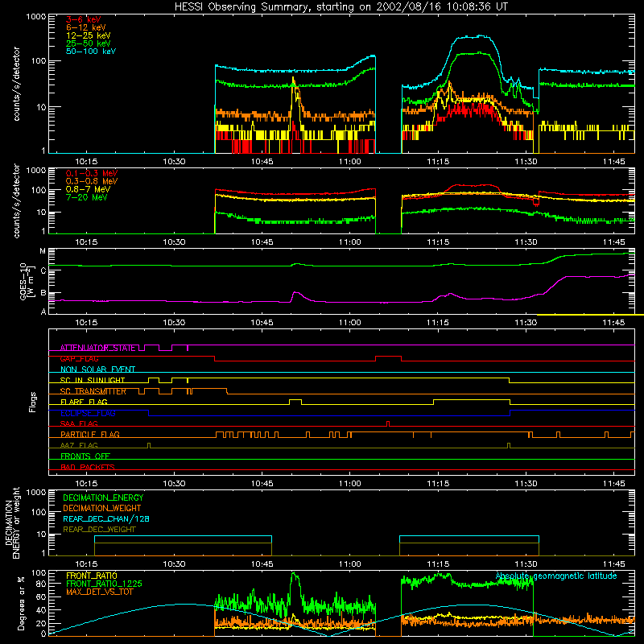644x644 pixels.
Task: Select the ATTENUATOR_STATE flag label
Action: 97,348
